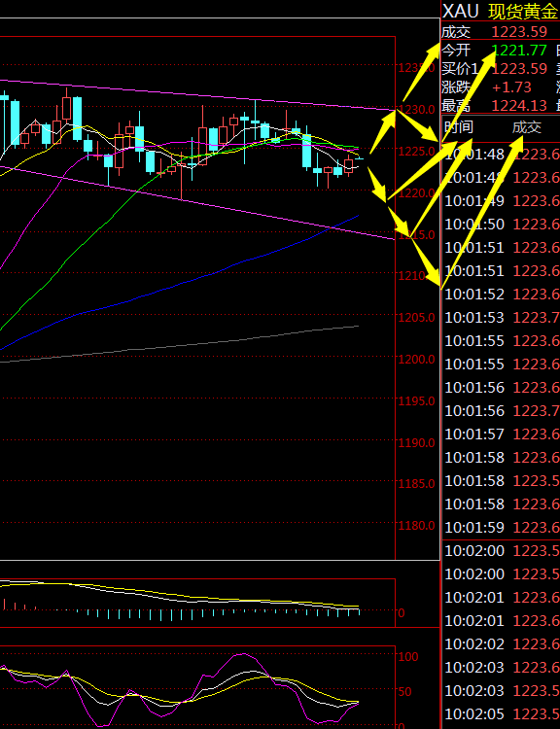Click the XAU symbol code in header
This screenshot has width=560, height=729.
(x=460, y=11)
